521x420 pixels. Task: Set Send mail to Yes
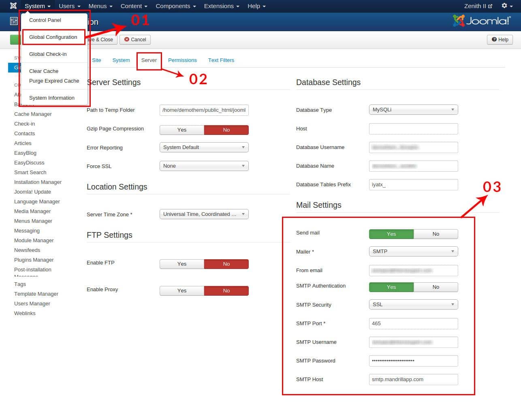tap(391, 234)
